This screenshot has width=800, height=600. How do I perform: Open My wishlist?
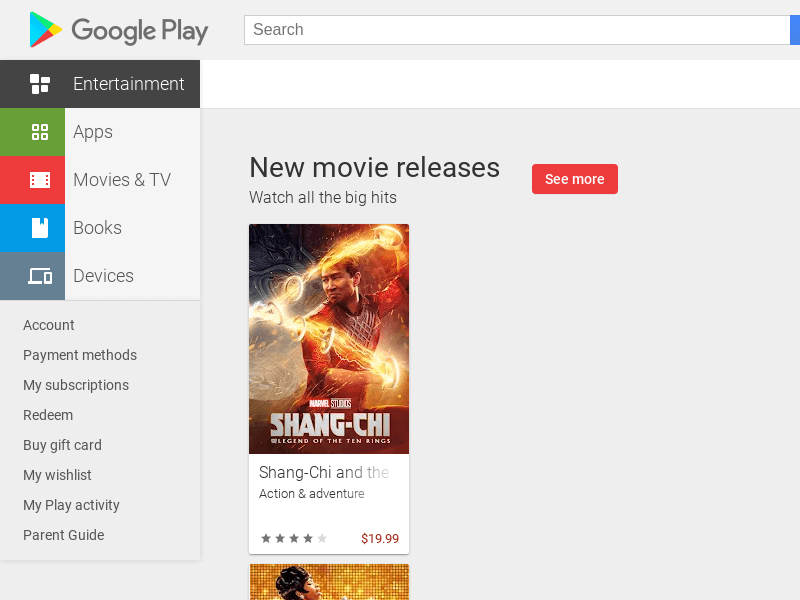(x=57, y=476)
